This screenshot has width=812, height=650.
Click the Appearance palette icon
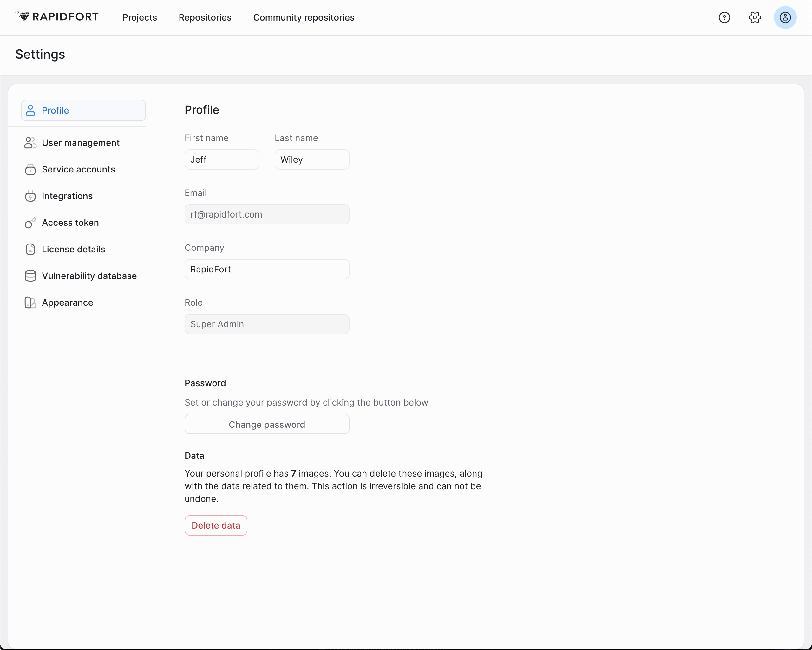click(30, 302)
